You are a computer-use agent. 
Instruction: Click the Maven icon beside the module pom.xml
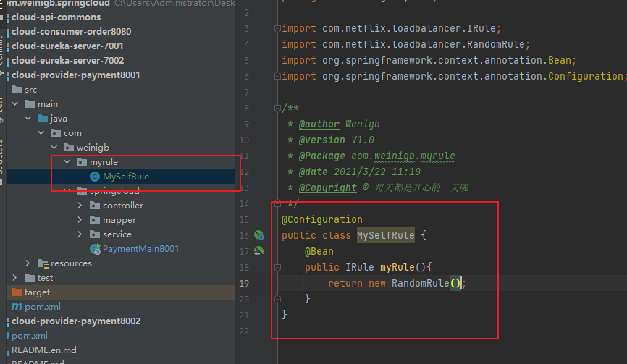(x=17, y=307)
